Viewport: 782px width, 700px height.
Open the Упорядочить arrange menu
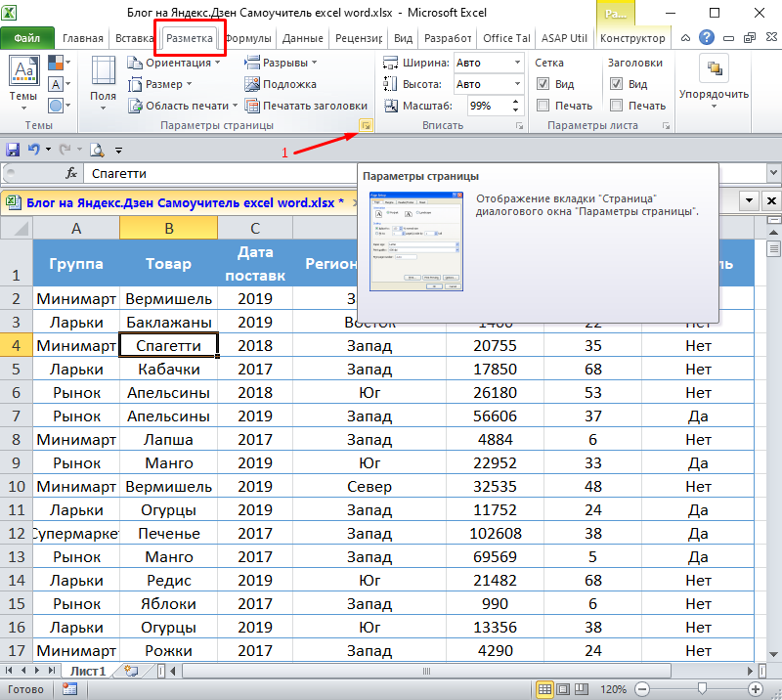714,82
